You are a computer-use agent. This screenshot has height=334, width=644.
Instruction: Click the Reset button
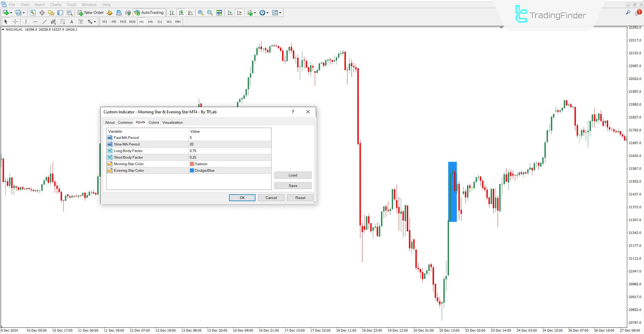[300, 198]
